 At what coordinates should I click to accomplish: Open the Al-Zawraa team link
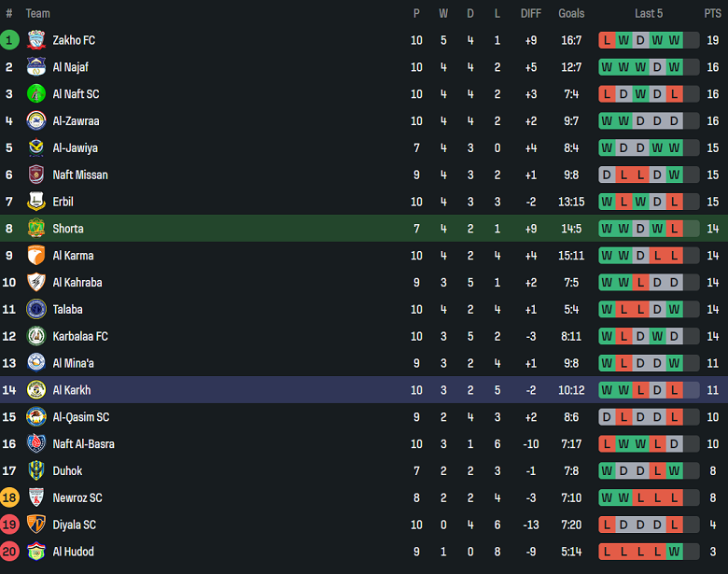click(x=76, y=121)
